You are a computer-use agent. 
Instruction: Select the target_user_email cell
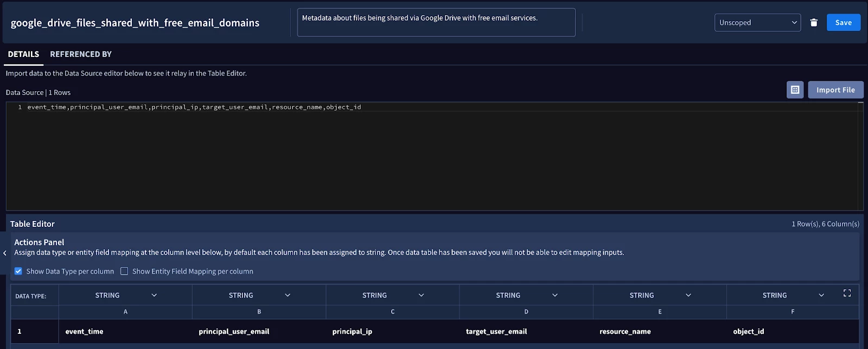click(x=526, y=331)
